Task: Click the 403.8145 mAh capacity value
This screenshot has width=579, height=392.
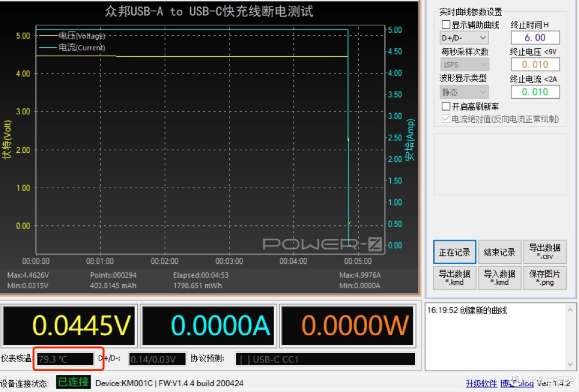Action: (x=113, y=286)
